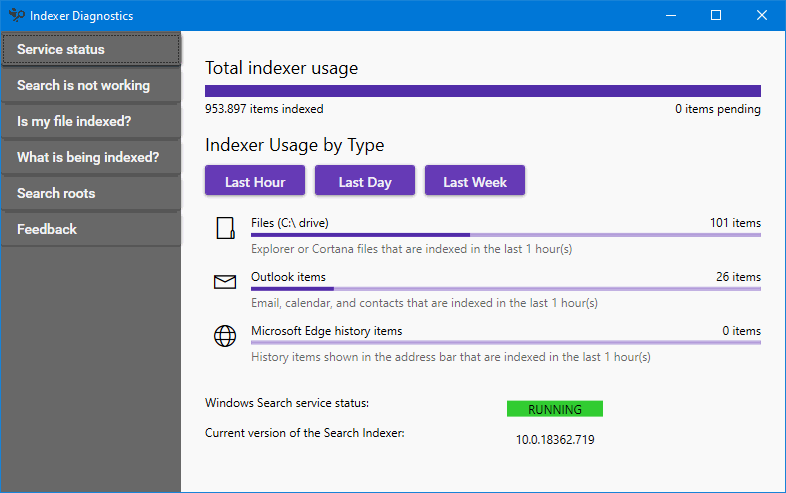Open the Feedback page
This screenshot has width=786, height=493.
point(91,229)
